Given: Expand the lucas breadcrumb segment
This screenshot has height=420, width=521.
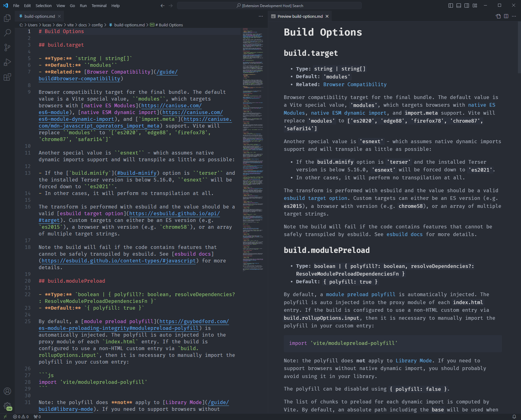Looking at the screenshot, I should coord(47,25).
